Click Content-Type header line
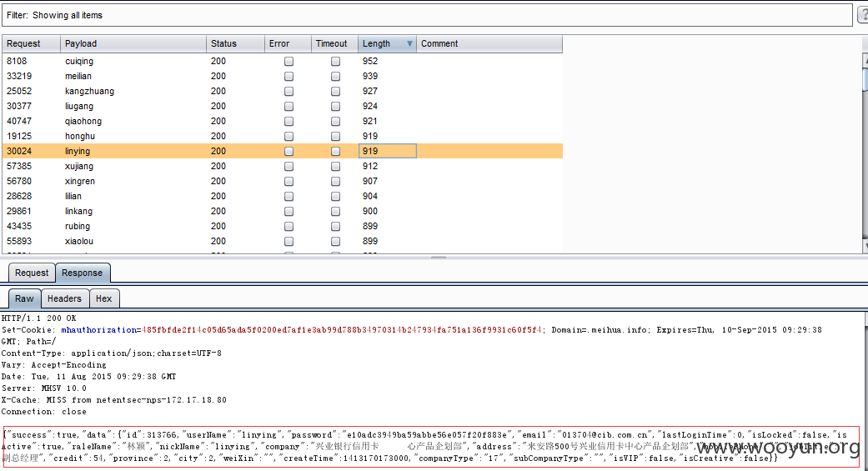This screenshot has height=471, width=868. 111,353
